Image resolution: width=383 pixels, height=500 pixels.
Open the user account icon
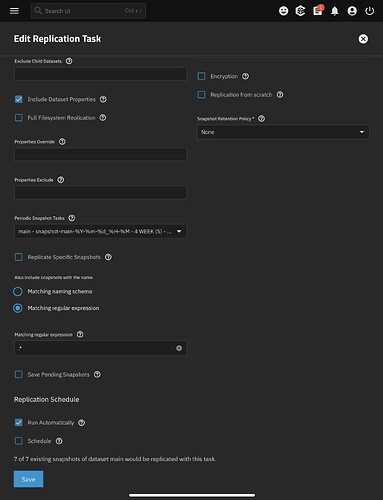[352, 11]
